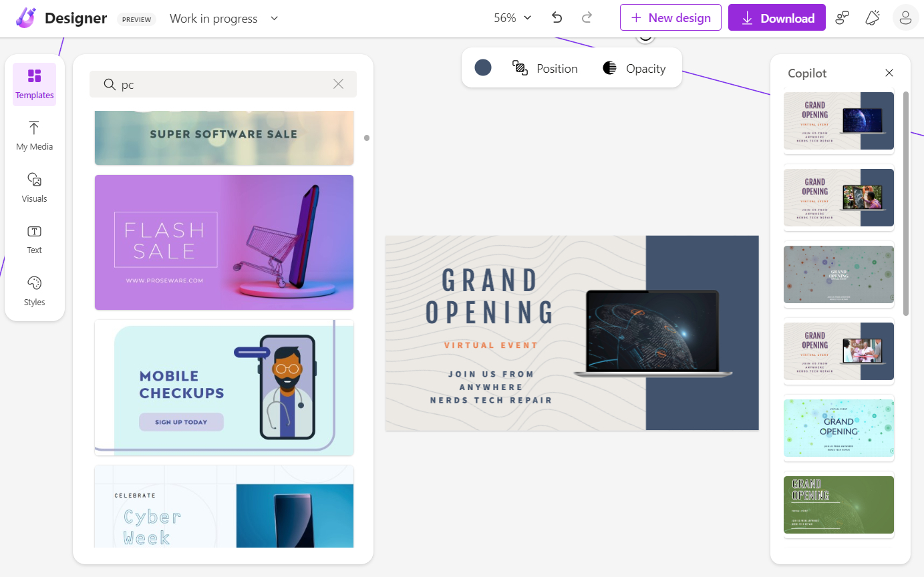This screenshot has height=577, width=924.
Task: Open the Visuals panel
Action: (x=34, y=188)
